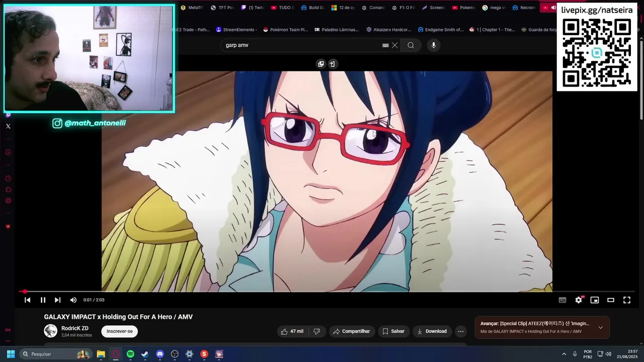
Task: Click the Download button
Action: click(x=432, y=331)
